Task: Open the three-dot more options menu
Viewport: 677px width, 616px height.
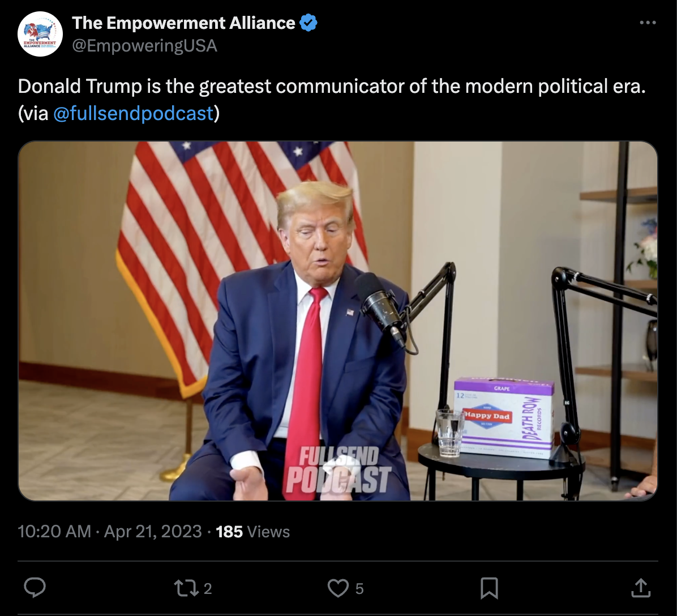Action: coord(648,23)
